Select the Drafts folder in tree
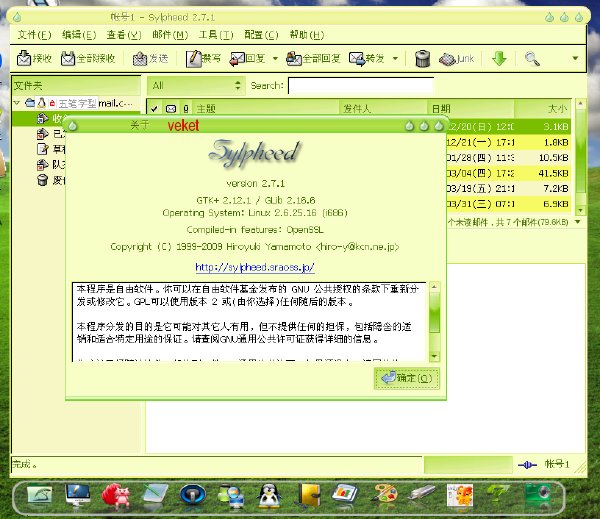The height and width of the screenshot is (519, 600). [42, 149]
